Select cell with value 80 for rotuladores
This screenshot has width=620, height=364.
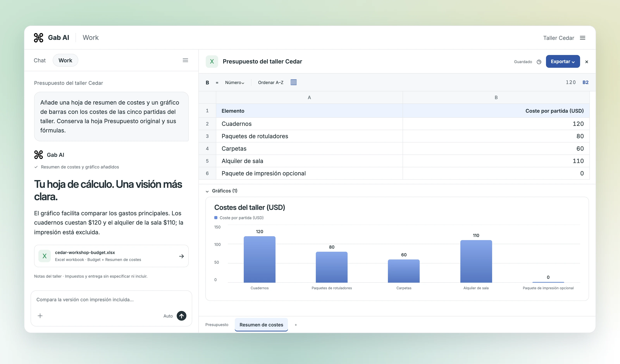point(496,136)
